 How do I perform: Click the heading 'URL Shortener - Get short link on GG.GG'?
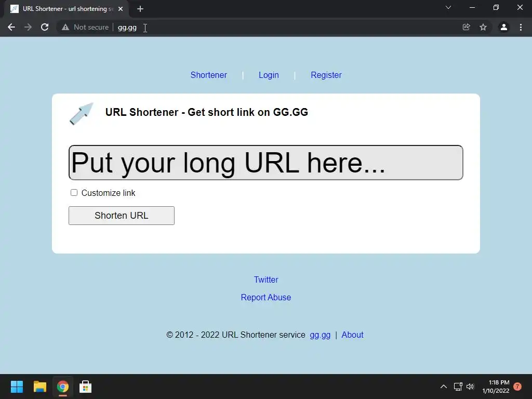207,112
